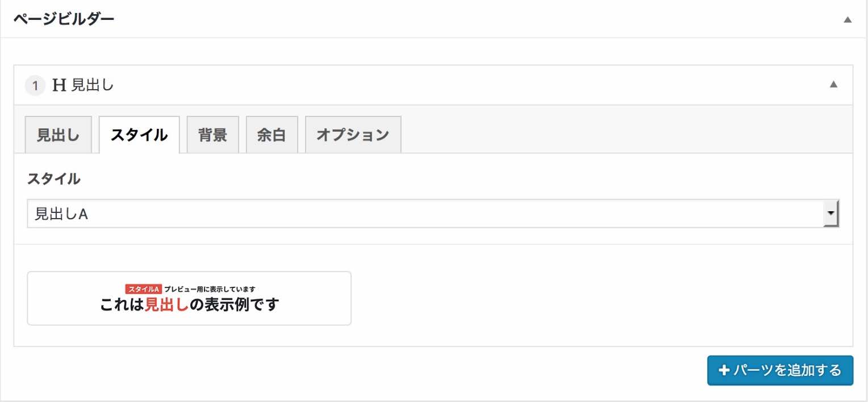Select the スタイル tab
This screenshot has width=868, height=402.
coord(139,135)
